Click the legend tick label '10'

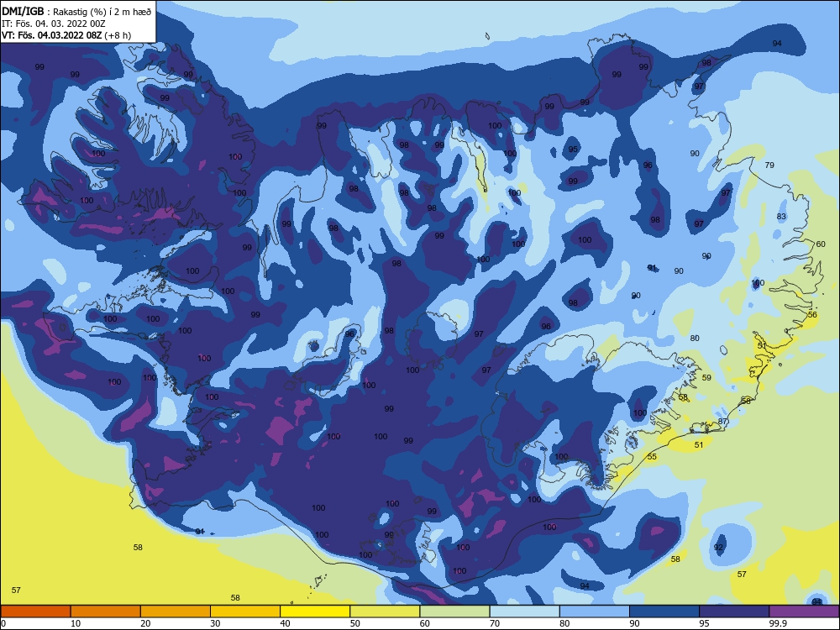point(76,623)
